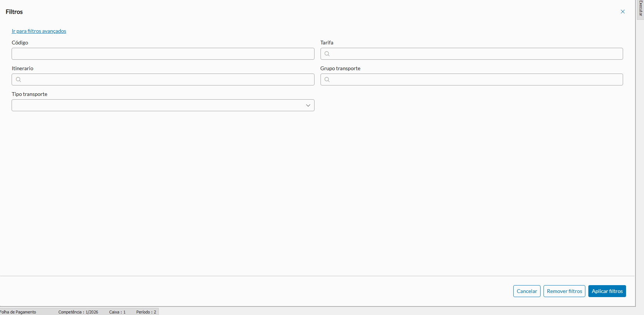Click inside the Tarifa search input
The width and height of the screenshot is (644, 315).
474,54
